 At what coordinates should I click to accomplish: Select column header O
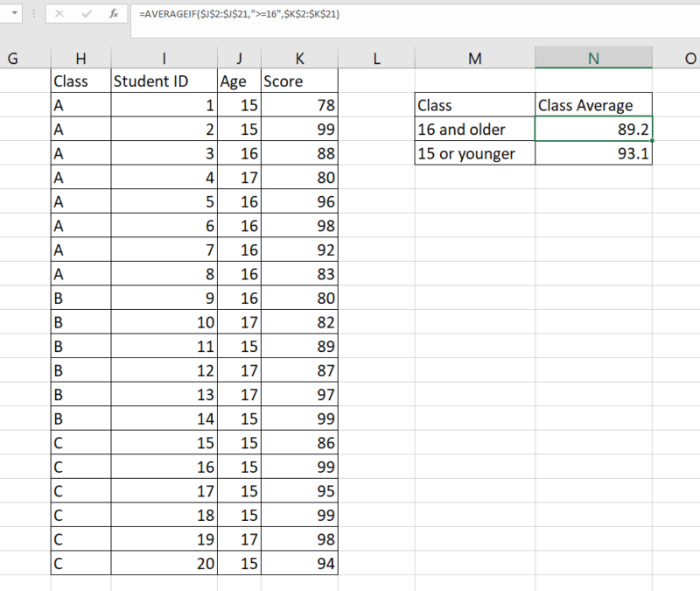[x=690, y=58]
